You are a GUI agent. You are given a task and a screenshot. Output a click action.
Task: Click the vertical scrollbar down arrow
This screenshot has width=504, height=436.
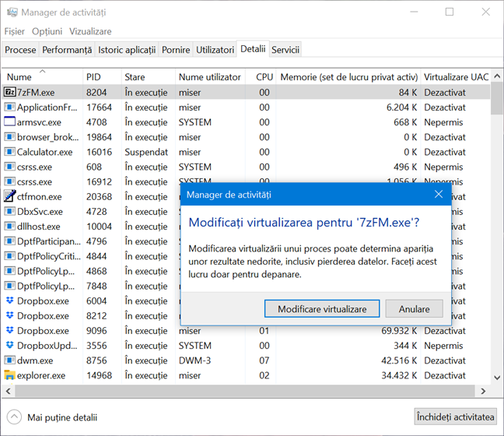[497, 377]
